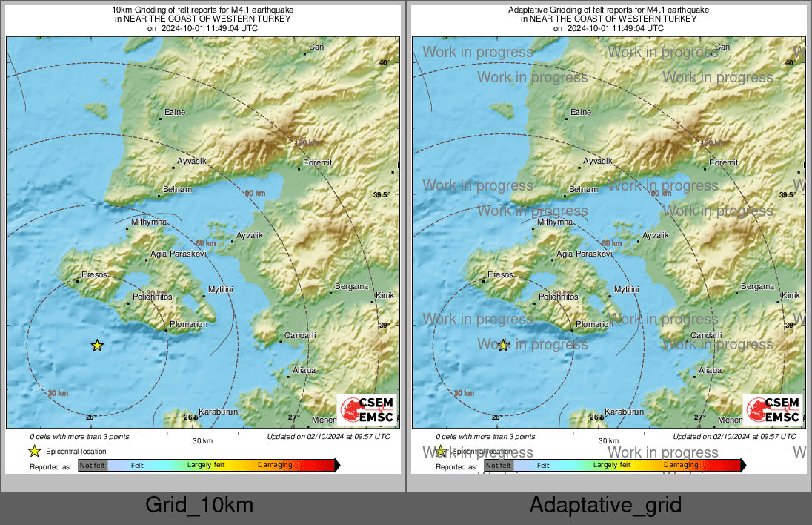Click the Edremit city marker on right map
Image resolution: width=812 pixels, height=525 pixels.
tap(705, 169)
